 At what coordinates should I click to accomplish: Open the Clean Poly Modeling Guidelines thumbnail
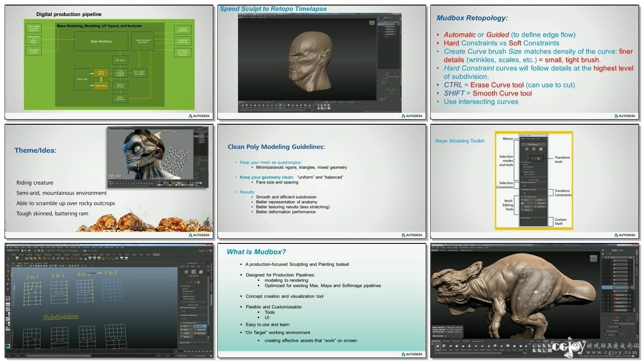click(x=321, y=181)
